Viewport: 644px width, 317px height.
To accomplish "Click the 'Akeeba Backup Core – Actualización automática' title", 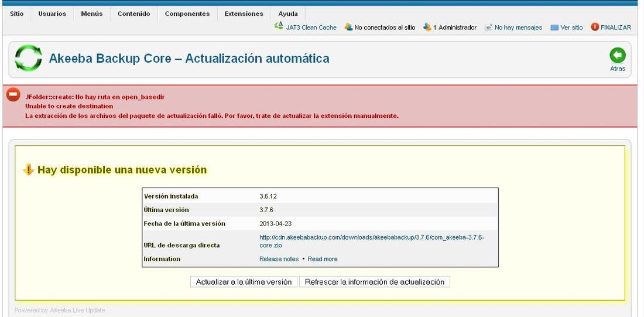I will (x=189, y=59).
